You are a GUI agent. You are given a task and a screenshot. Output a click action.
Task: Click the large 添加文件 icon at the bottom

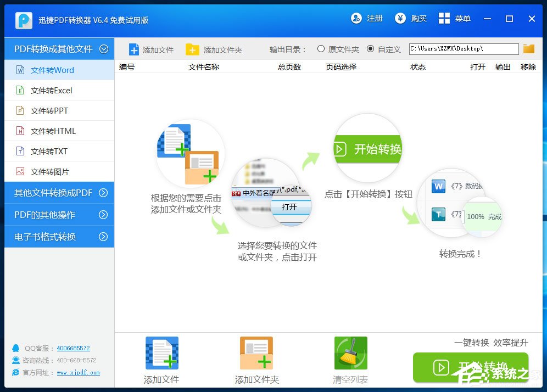[x=161, y=352]
